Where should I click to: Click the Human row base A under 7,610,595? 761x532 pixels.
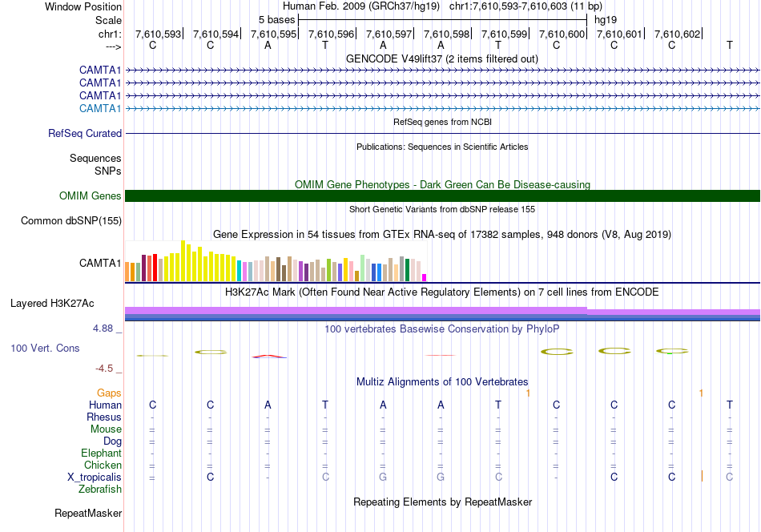coord(268,405)
